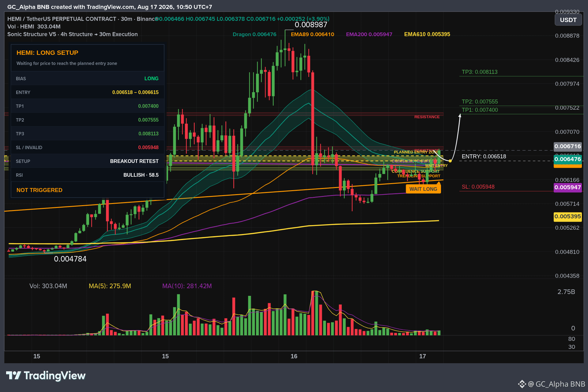Click the TP1: 0.007400 target line label
Image resolution: width=588 pixels, height=392 pixels.
click(480, 110)
